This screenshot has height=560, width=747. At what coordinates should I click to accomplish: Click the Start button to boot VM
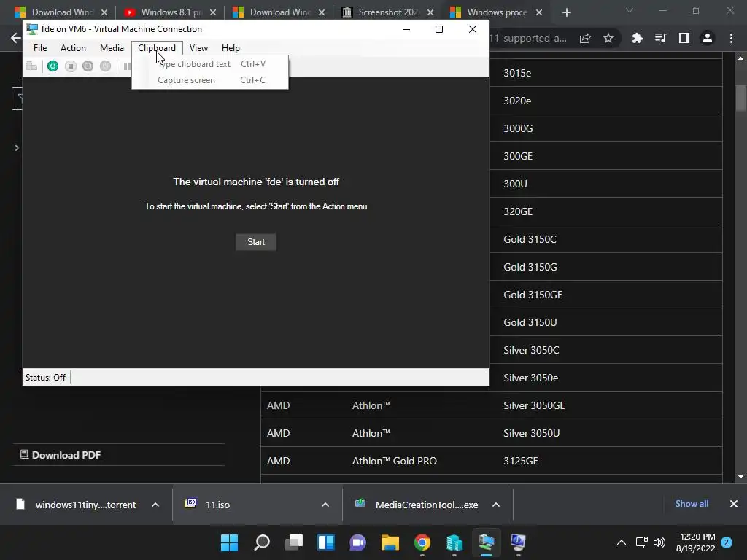256,242
